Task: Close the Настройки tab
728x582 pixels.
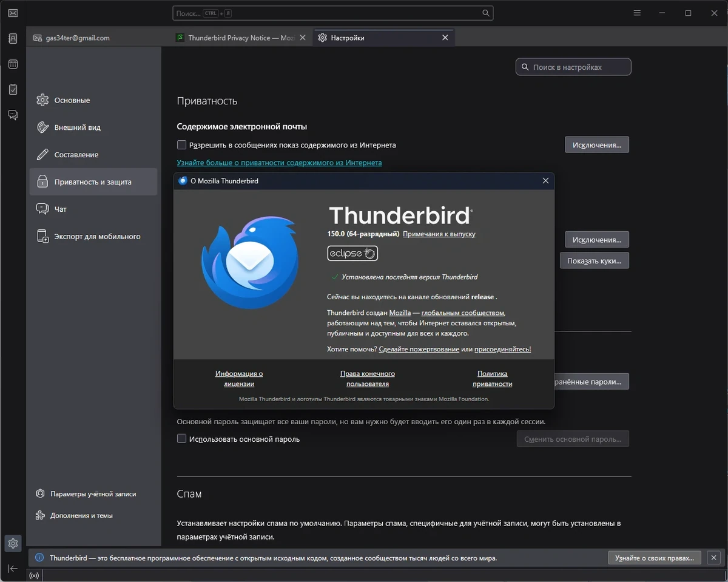Action: point(445,38)
